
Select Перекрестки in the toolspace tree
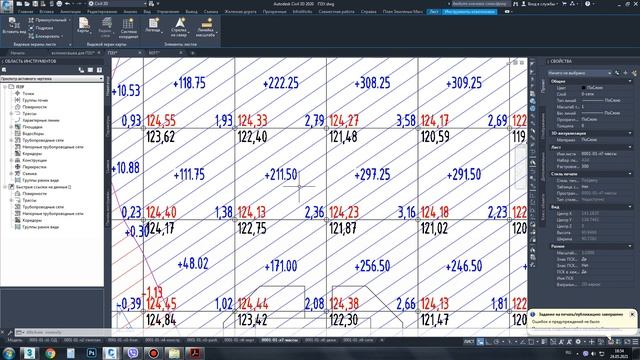coord(34,167)
